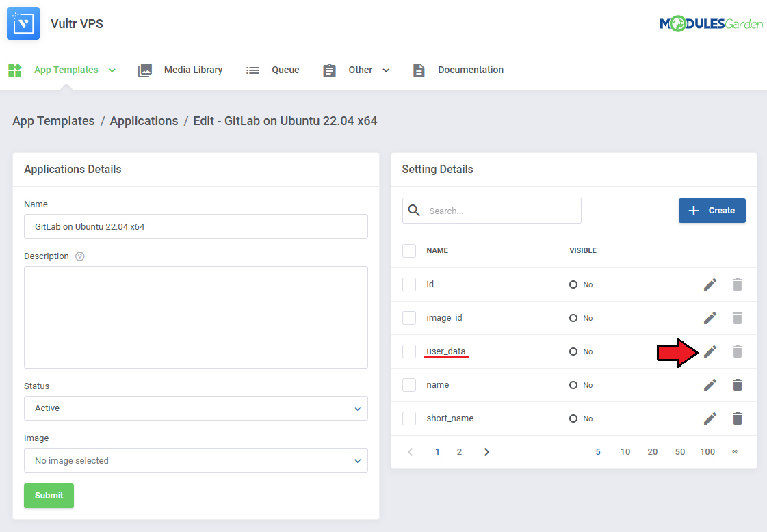Delete the short_name setting via trash icon
The width and height of the screenshot is (767, 532).
738,418
